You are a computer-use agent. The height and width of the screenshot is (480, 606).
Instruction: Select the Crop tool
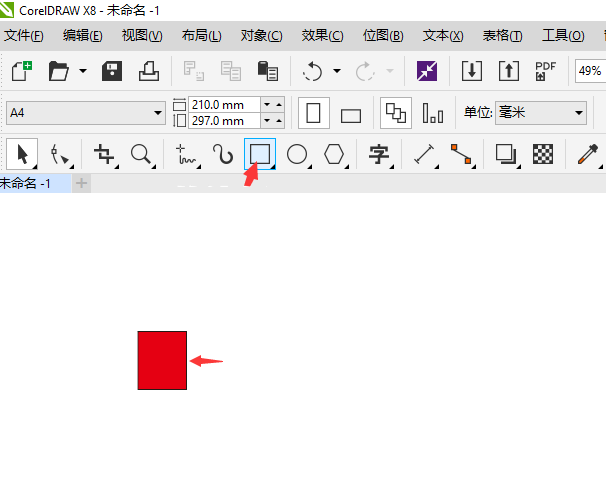point(105,154)
